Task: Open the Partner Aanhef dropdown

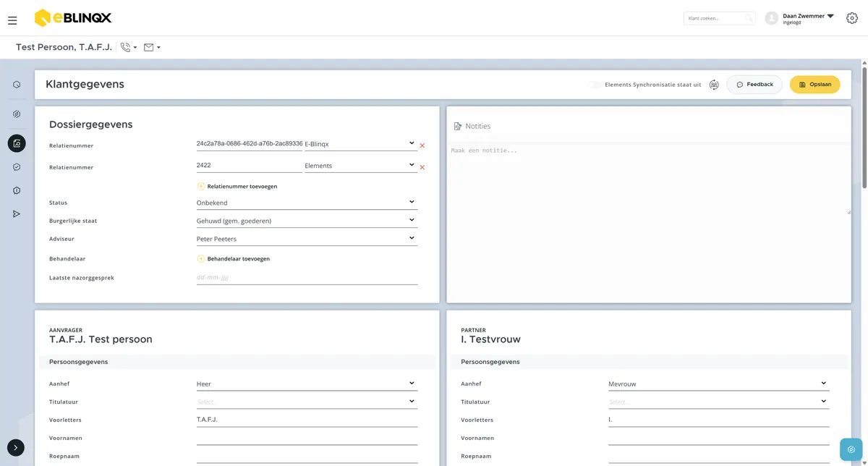Action: coord(719,384)
